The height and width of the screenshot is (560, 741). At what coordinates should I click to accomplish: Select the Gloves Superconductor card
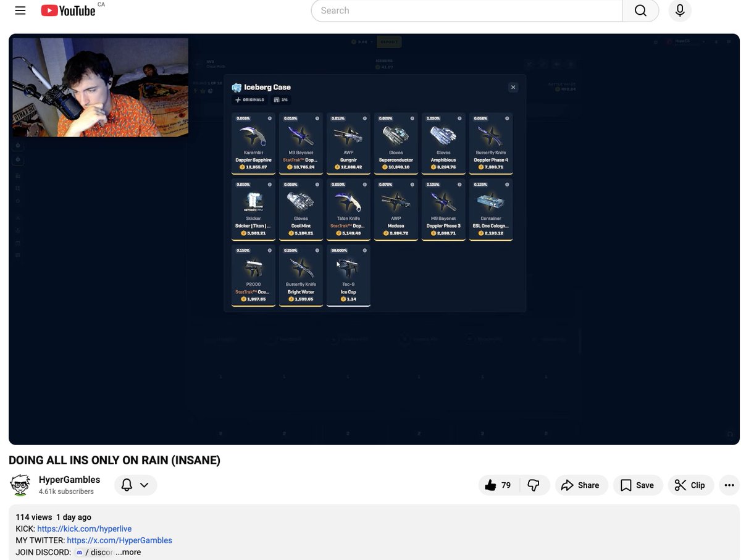coord(396,143)
